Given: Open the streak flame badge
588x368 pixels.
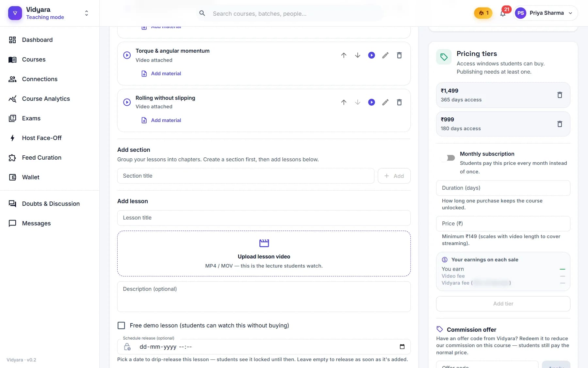Looking at the screenshot, I should (483, 13).
